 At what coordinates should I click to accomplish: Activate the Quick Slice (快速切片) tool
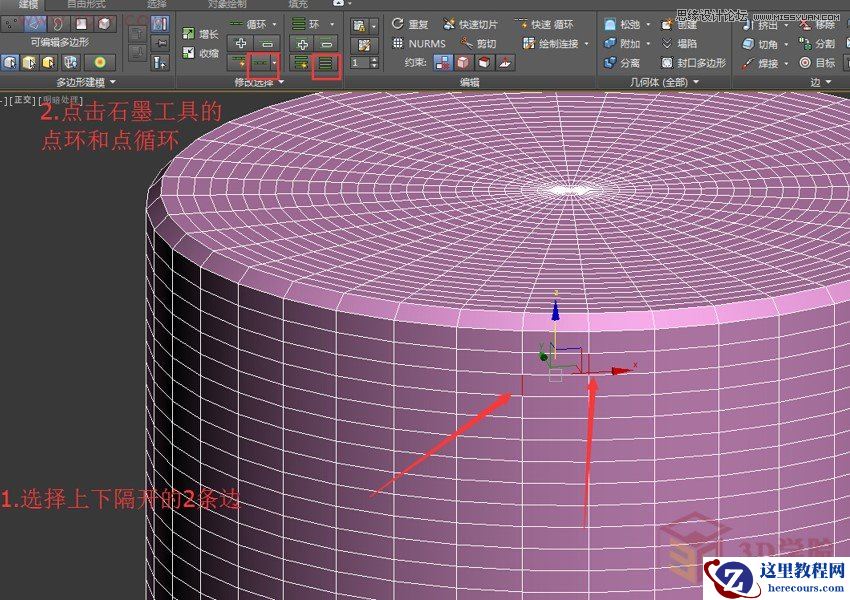477,24
